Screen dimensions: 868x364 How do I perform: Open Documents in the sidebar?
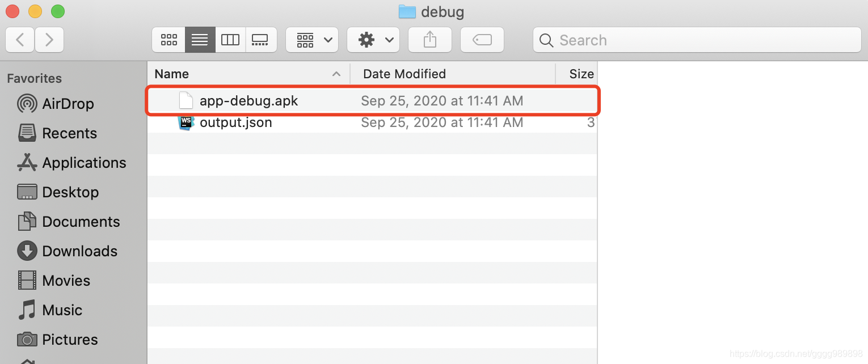69,222
